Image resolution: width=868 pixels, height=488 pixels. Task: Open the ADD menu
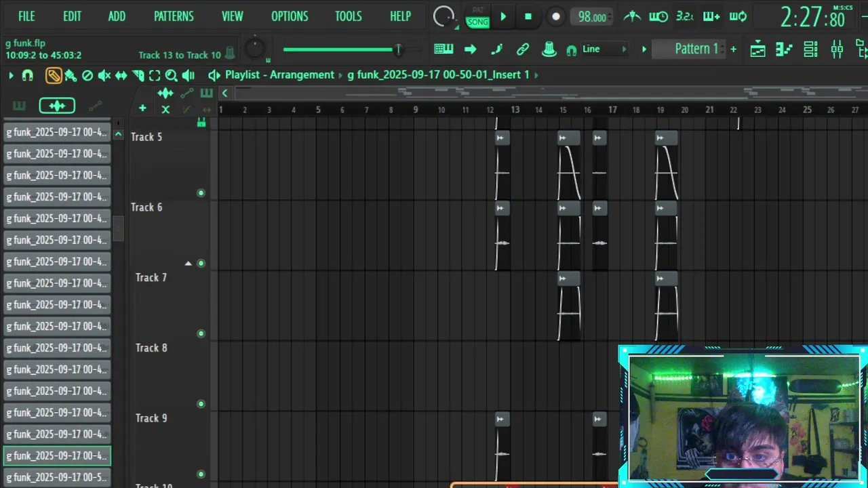click(117, 16)
